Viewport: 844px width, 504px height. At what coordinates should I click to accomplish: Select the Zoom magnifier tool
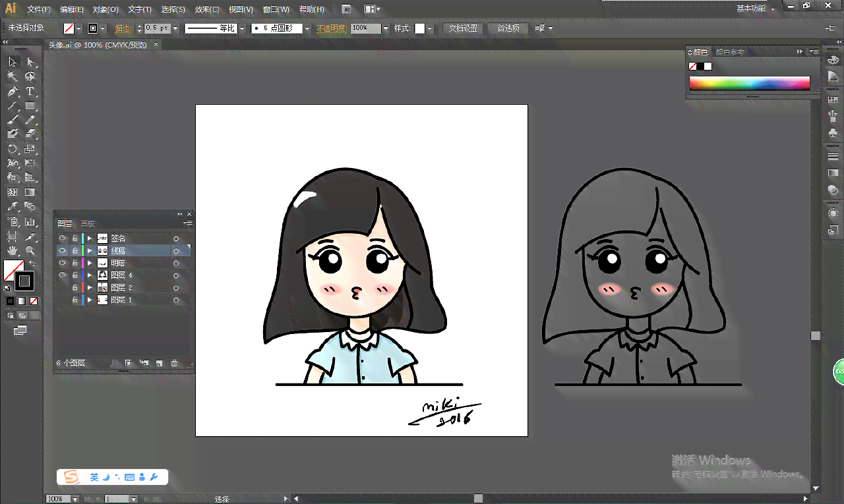coord(30,250)
